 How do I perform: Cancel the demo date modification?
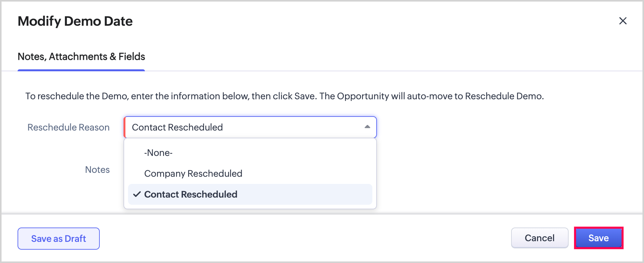pyautogui.click(x=539, y=238)
